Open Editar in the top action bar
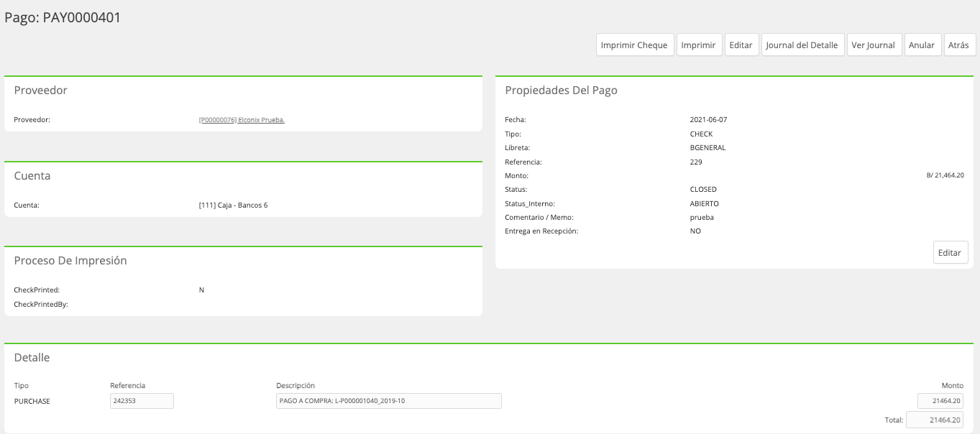The image size is (980, 434). (x=741, y=45)
